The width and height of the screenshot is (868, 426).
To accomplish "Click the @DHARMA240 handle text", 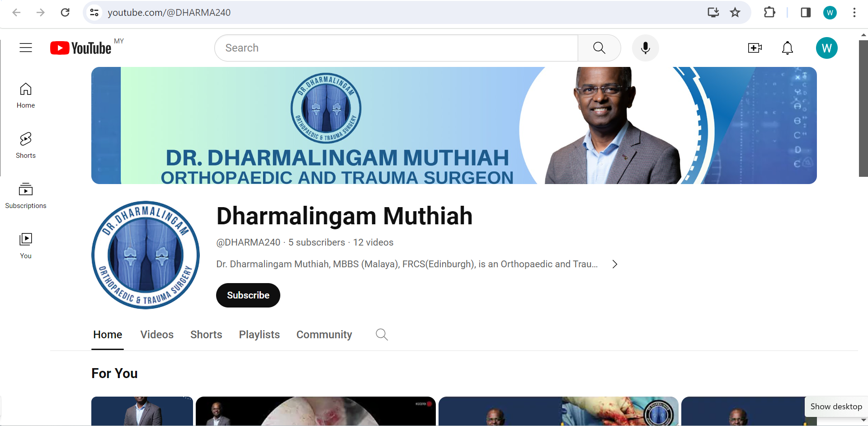I will [x=248, y=242].
